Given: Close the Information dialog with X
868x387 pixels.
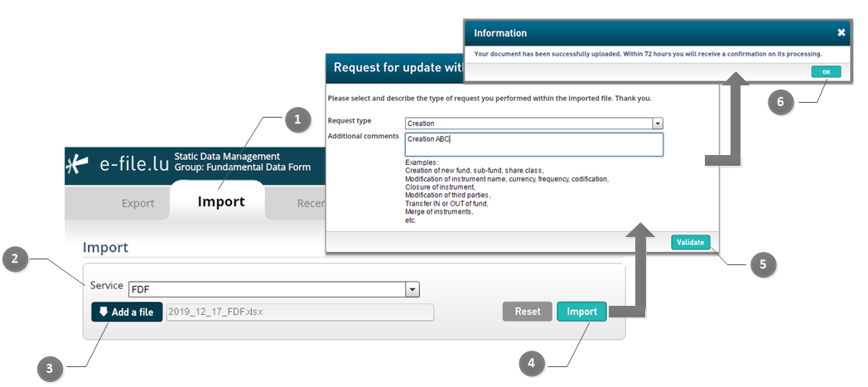Looking at the screenshot, I should [841, 33].
